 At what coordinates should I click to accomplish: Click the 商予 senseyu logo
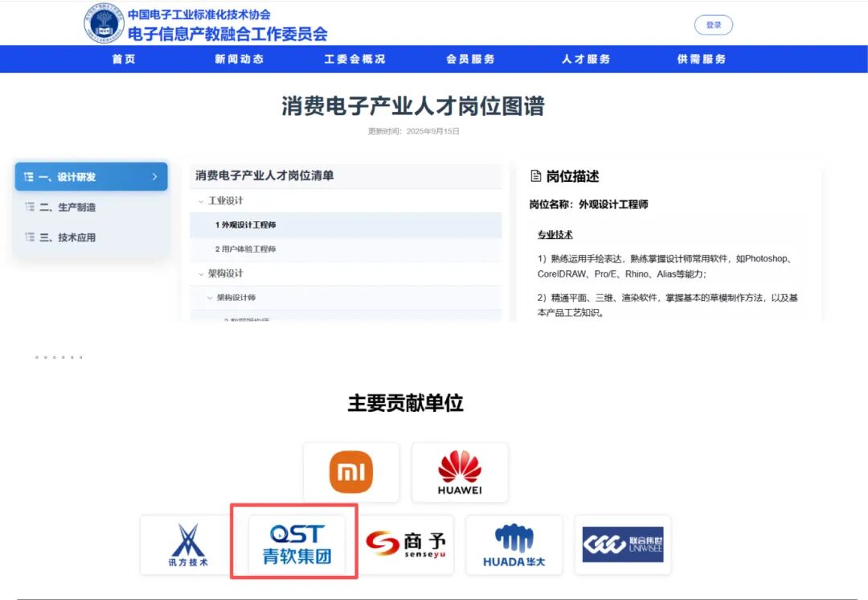pos(406,545)
